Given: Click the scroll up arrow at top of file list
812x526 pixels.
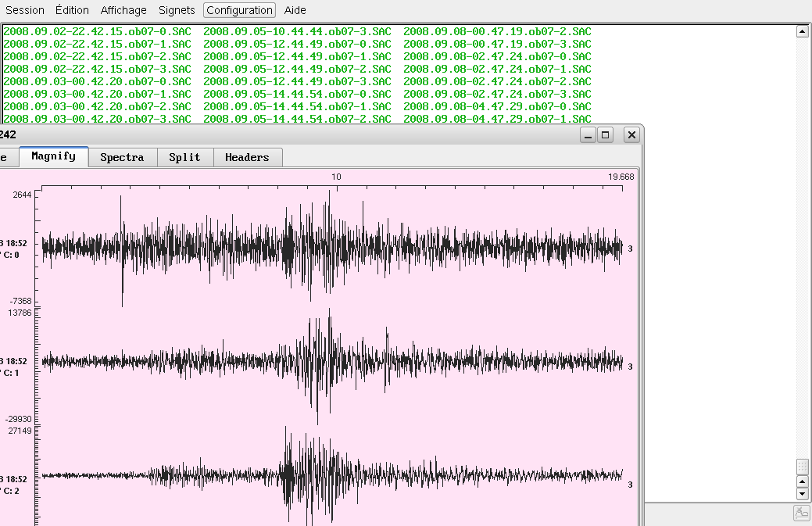Looking at the screenshot, I should [802, 31].
